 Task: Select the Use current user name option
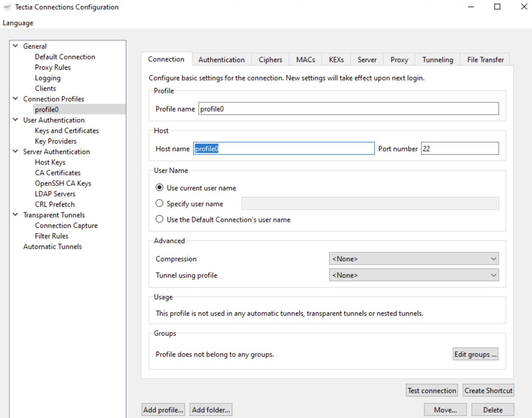(x=159, y=187)
